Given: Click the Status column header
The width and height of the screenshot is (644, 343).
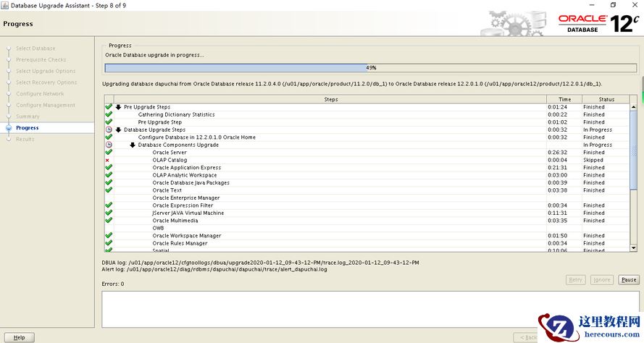Looking at the screenshot, I should click(606, 99).
